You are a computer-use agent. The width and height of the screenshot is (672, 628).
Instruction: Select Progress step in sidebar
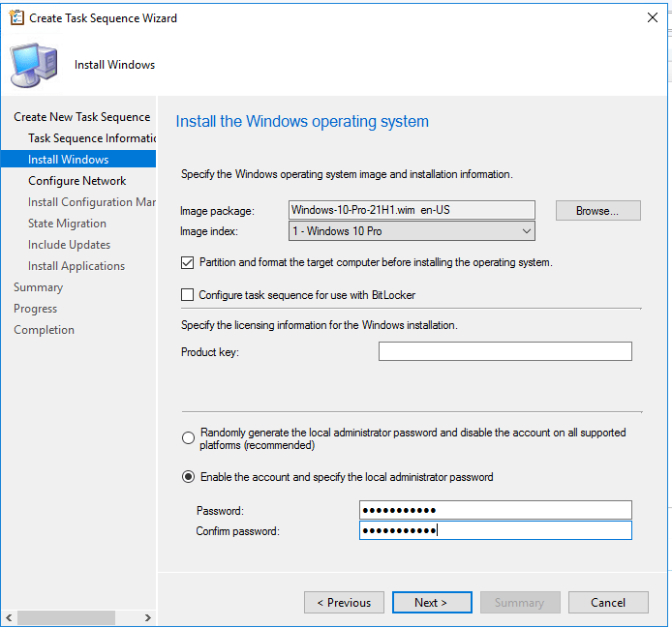tap(35, 309)
